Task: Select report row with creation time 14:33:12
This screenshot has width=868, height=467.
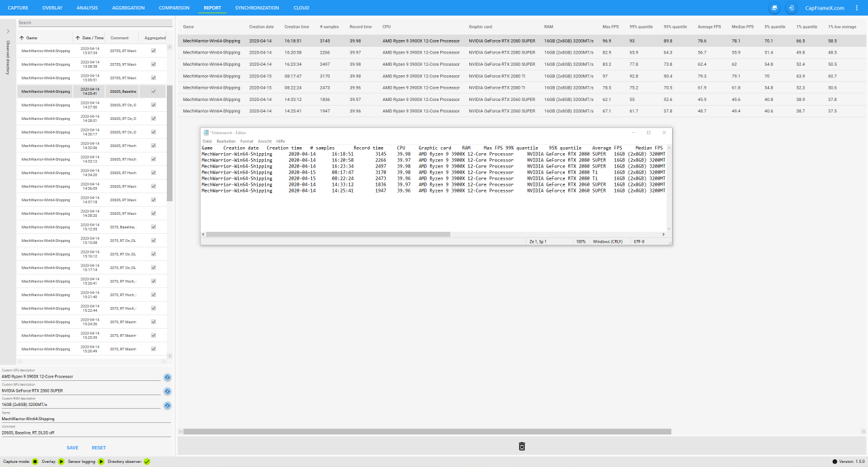Action: point(523,99)
